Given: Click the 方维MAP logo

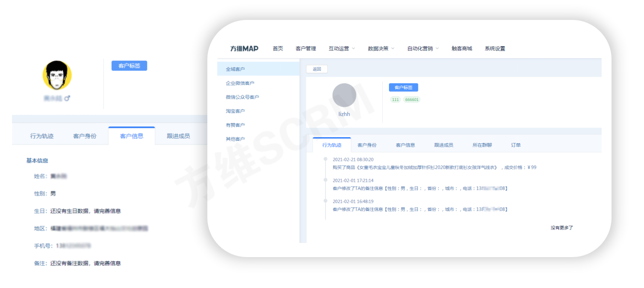Looking at the screenshot, I should [x=244, y=49].
